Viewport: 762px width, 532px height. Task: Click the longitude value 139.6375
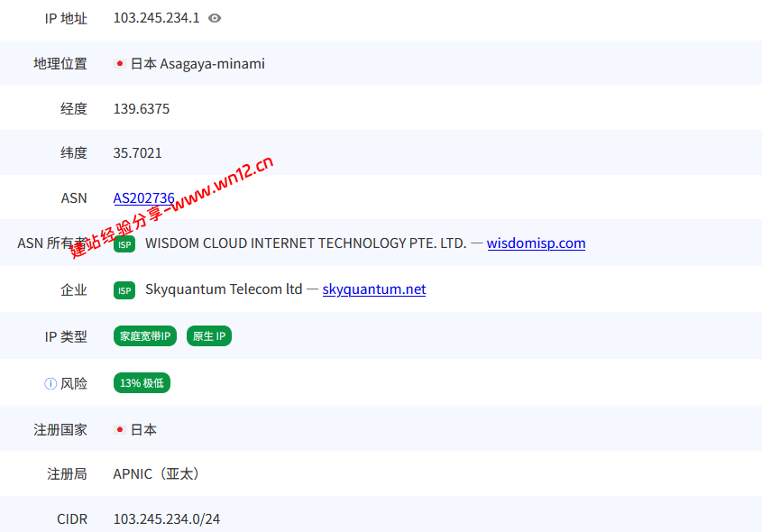point(142,109)
